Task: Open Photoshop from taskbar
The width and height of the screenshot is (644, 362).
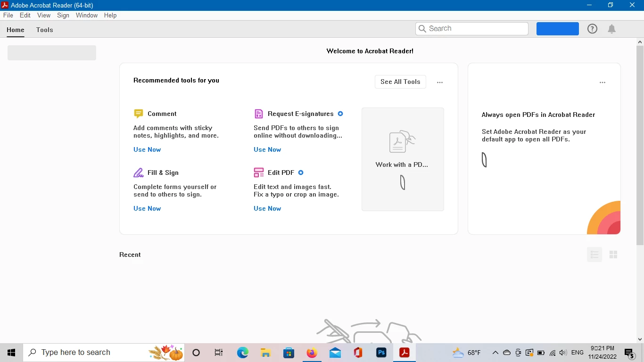Action: (x=381, y=353)
